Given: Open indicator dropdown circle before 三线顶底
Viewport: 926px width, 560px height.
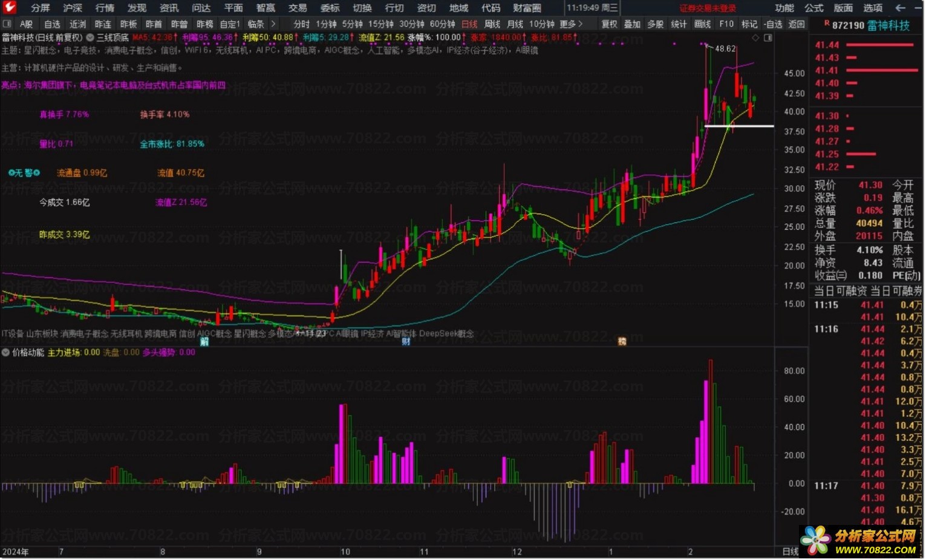Looking at the screenshot, I should click(x=91, y=37).
